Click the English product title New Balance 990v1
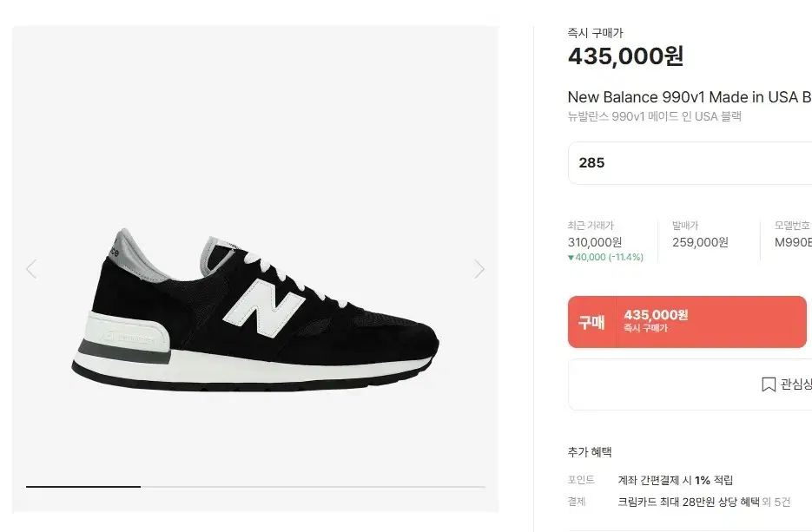This screenshot has height=532, width=812. pyautogui.click(x=690, y=97)
